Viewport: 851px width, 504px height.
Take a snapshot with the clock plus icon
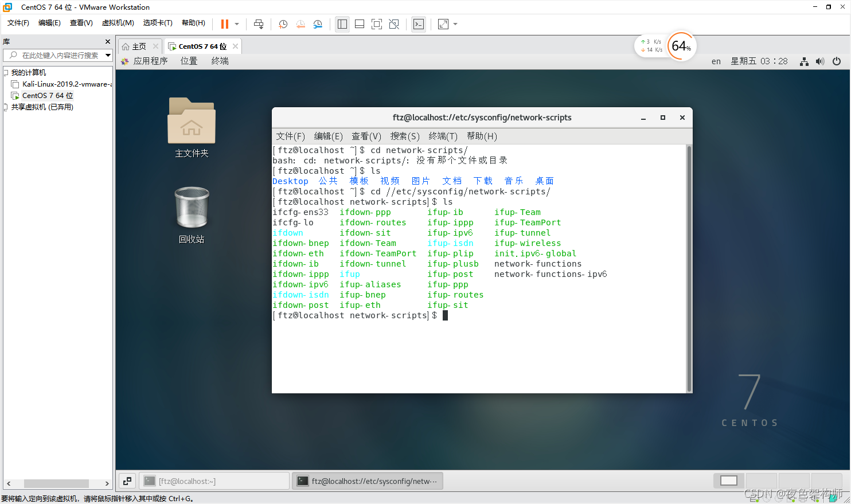[x=283, y=24]
